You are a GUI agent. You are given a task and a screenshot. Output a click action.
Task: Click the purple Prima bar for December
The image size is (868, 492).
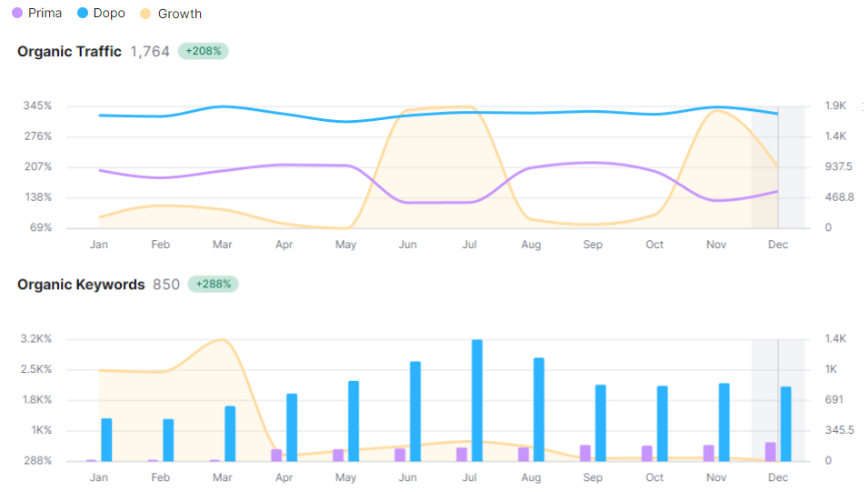click(771, 451)
